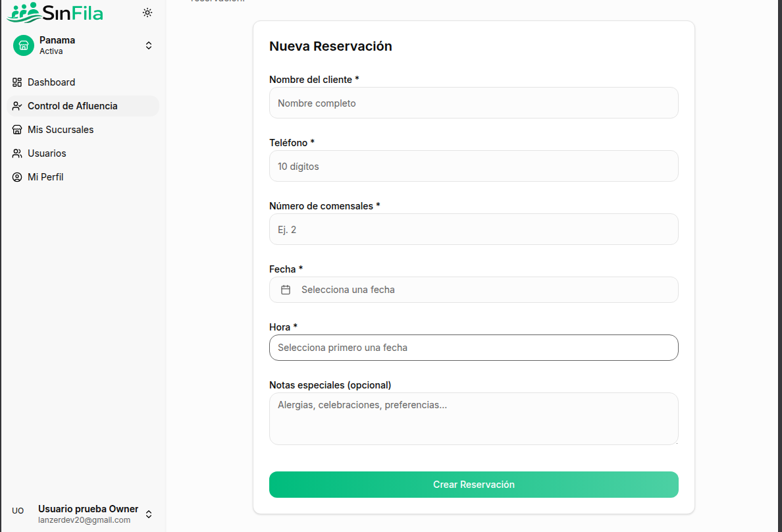Click the Notas especiales text area
782x532 pixels.
[x=473, y=419]
